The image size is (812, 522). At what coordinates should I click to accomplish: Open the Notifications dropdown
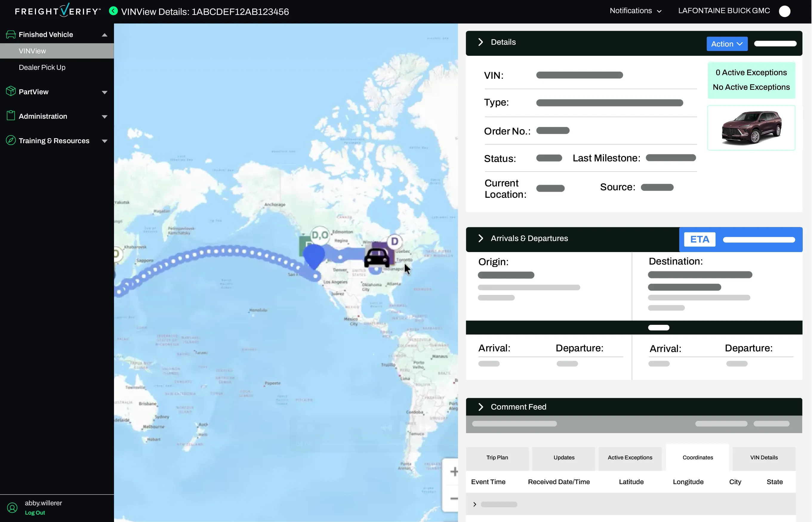pos(635,11)
